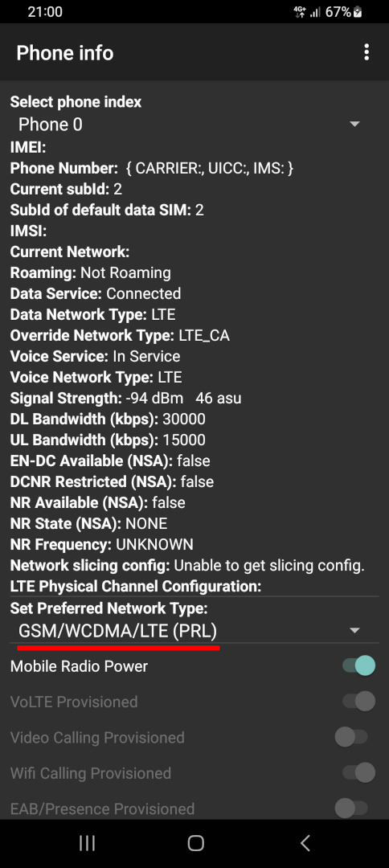Viewport: 389px width, 868px height.
Task: Tap the 4G+ network indicator icon
Action: (x=300, y=11)
